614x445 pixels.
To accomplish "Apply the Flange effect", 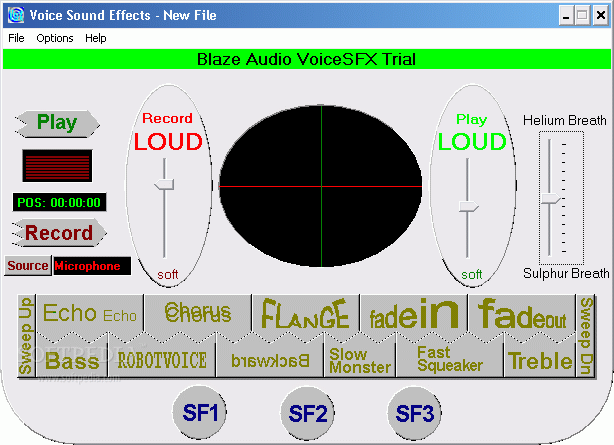I will (305, 314).
